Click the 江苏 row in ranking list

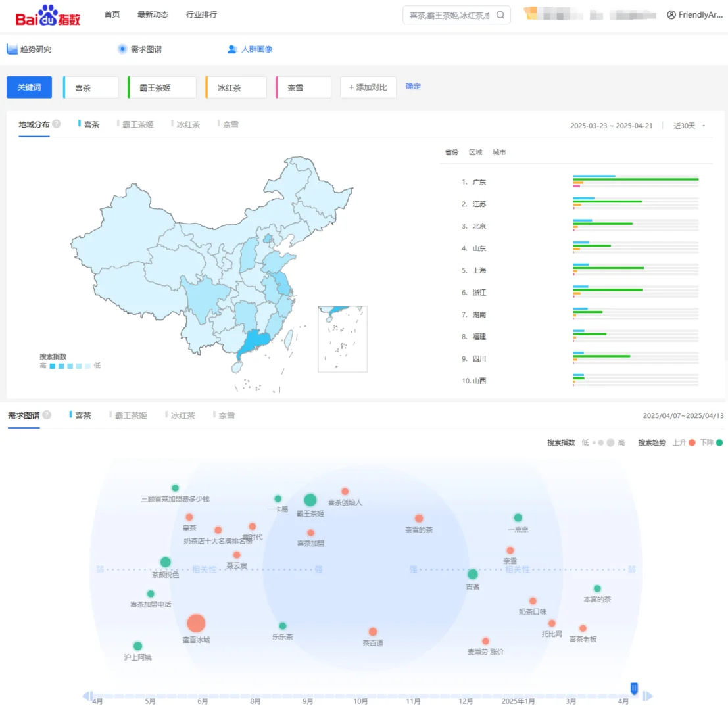pyautogui.click(x=580, y=204)
